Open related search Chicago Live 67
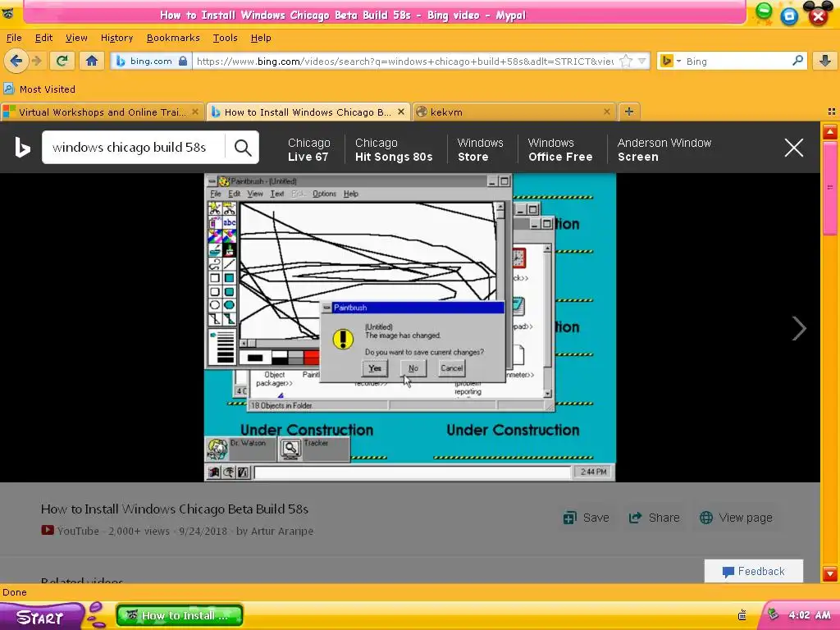840x630 pixels. pyautogui.click(x=308, y=149)
